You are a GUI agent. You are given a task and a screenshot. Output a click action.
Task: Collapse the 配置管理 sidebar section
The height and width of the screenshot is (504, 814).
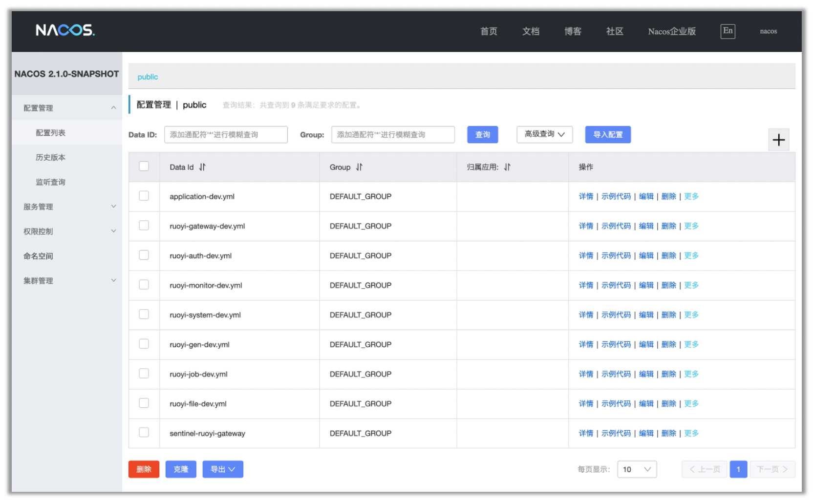pyautogui.click(x=67, y=108)
